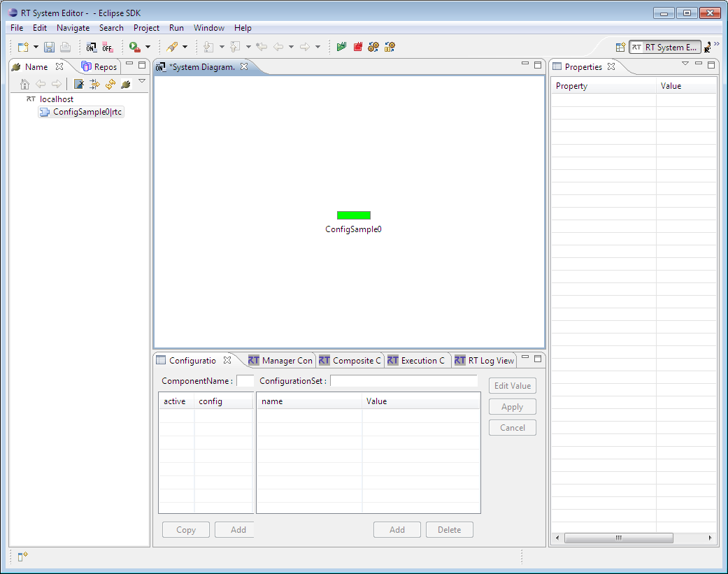
Task: Open new online system editor ON icon
Action: [92, 47]
